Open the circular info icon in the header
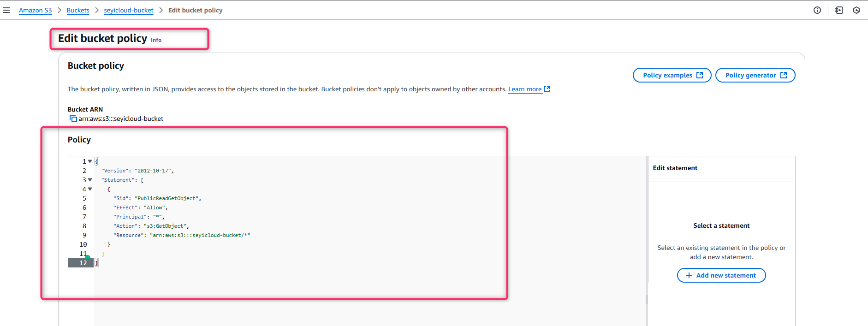This screenshot has height=326, width=868. tap(817, 10)
